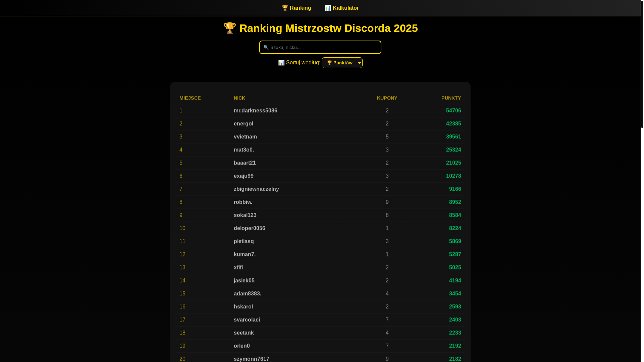
Task: Select nick adam8383.
Action: tap(248, 294)
